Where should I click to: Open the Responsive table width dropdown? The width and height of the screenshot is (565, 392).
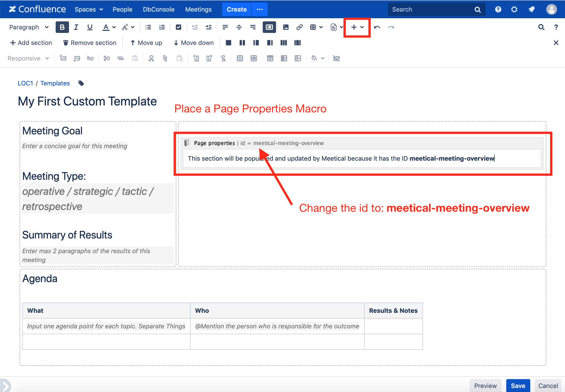point(28,58)
